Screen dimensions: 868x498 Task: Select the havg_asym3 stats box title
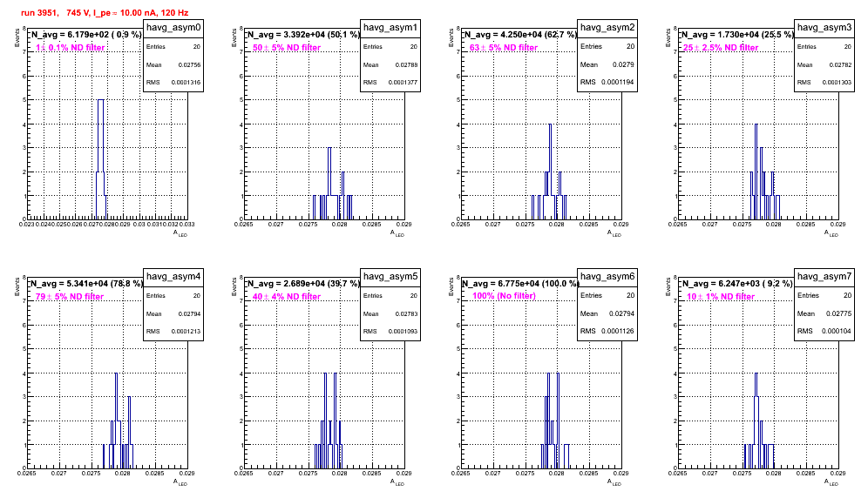click(x=824, y=27)
